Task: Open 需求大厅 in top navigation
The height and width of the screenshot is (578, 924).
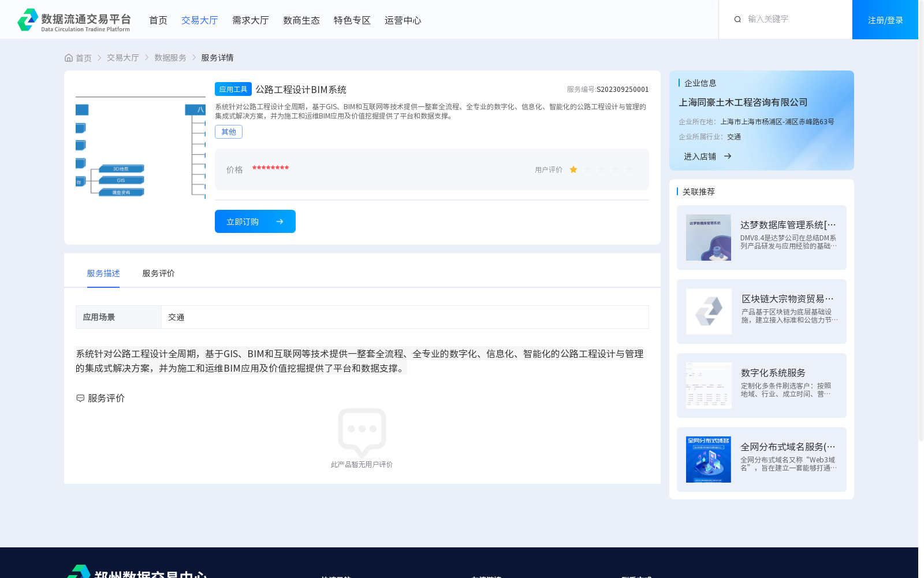Action: point(251,20)
